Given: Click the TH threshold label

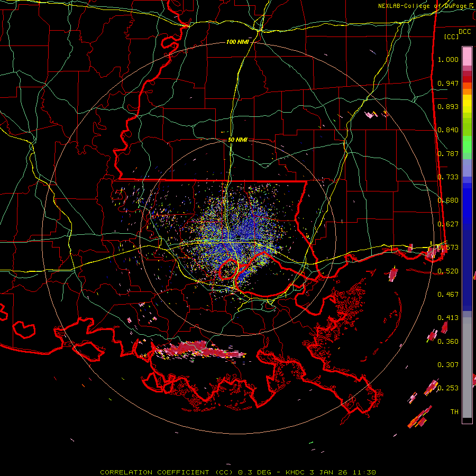Looking at the screenshot, I should (454, 412).
